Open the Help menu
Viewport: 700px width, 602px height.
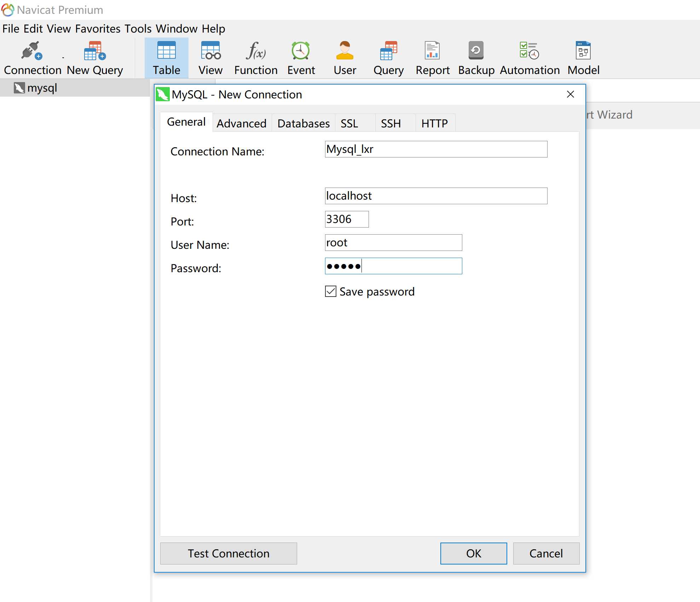(213, 29)
